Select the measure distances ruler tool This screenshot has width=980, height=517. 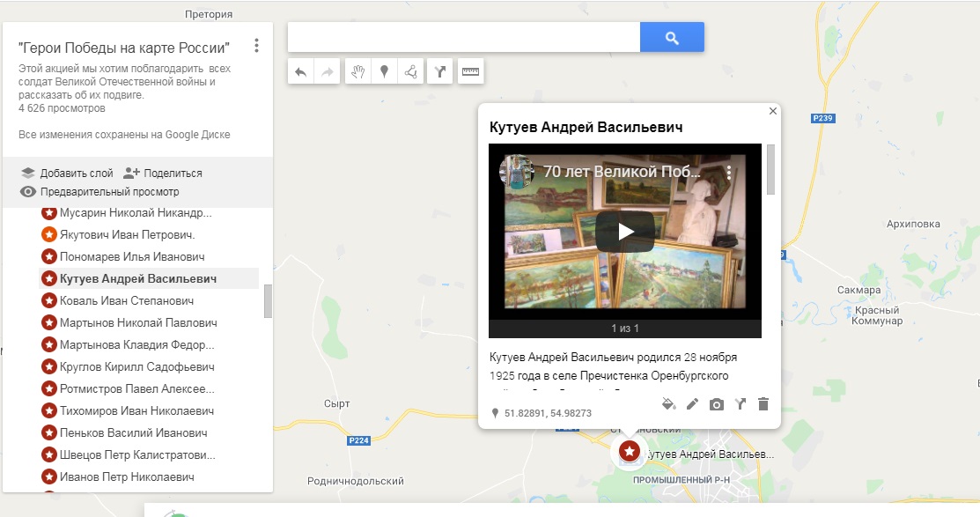pos(470,72)
